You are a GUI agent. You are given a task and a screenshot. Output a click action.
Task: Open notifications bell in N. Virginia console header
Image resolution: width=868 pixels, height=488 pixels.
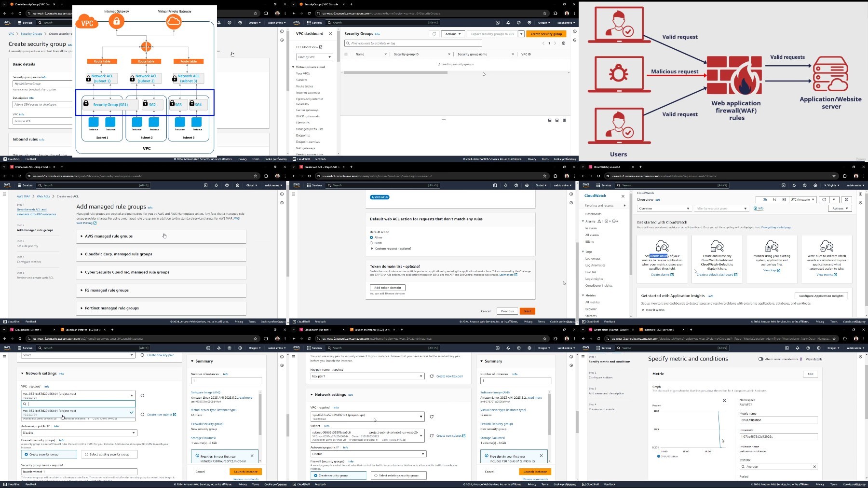click(x=795, y=185)
